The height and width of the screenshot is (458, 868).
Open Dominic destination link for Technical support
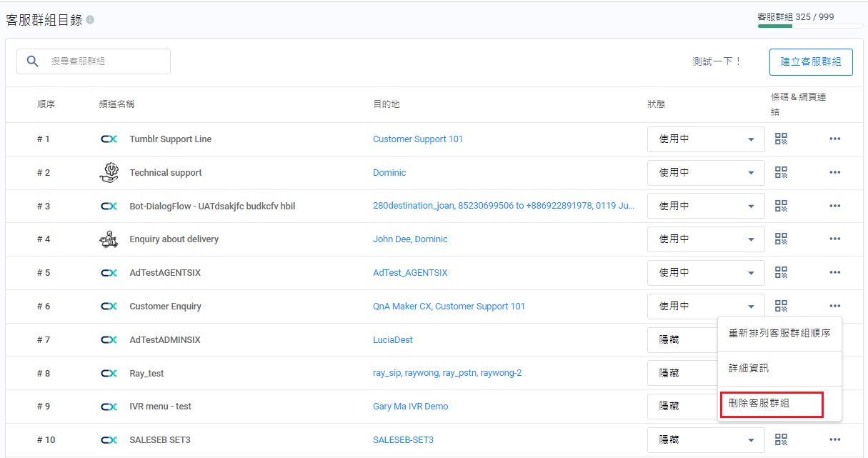click(389, 172)
